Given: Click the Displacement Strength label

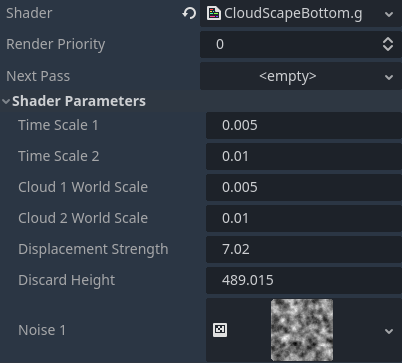Looking at the screenshot, I should point(93,249).
